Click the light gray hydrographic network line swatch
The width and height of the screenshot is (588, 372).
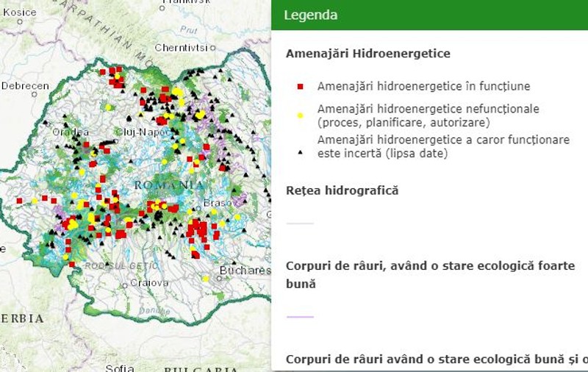pos(300,223)
